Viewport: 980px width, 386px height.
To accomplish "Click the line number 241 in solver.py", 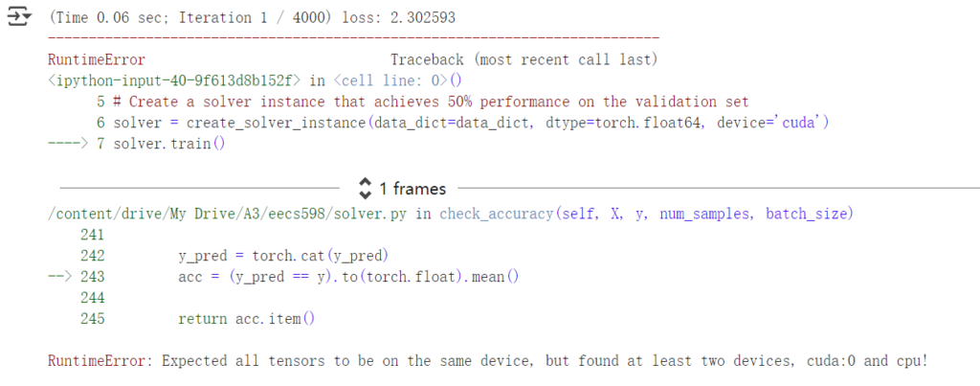I will pos(93,236).
